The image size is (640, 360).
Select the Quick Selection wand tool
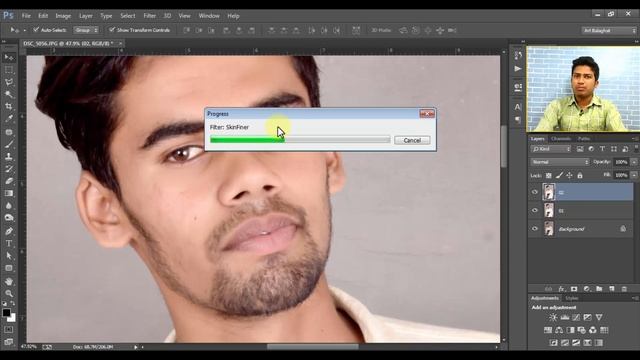coord(9,94)
